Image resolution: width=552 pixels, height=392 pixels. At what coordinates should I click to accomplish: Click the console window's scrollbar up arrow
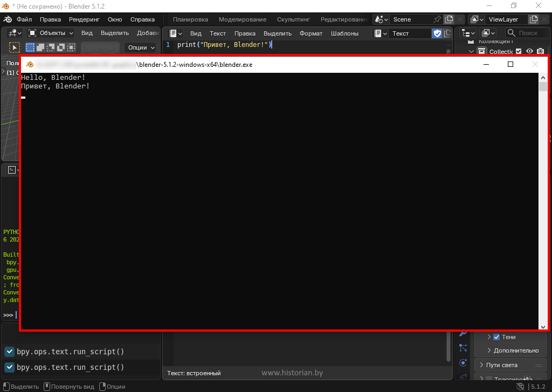543,77
